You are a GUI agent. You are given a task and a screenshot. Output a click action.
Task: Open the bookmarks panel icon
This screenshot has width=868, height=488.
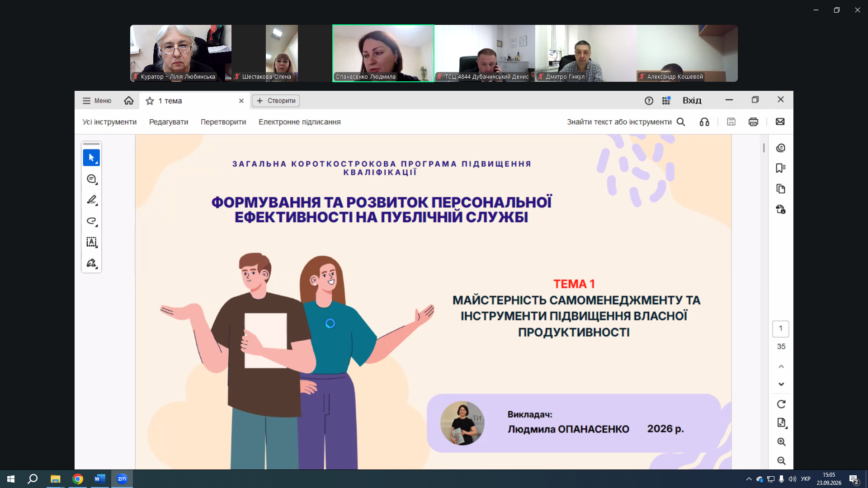[x=781, y=168]
